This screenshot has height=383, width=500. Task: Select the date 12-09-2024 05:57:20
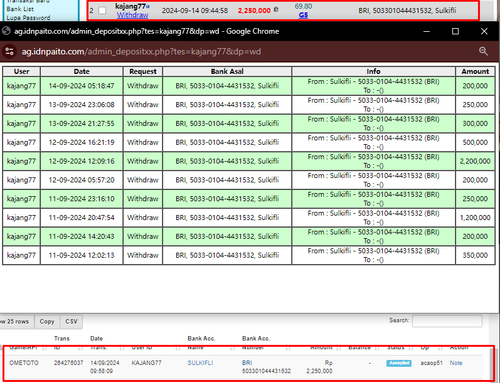pyautogui.click(x=82, y=180)
